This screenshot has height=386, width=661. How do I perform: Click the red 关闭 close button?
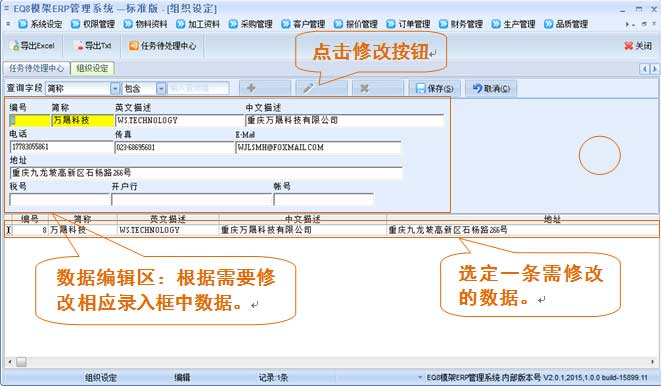pos(638,46)
